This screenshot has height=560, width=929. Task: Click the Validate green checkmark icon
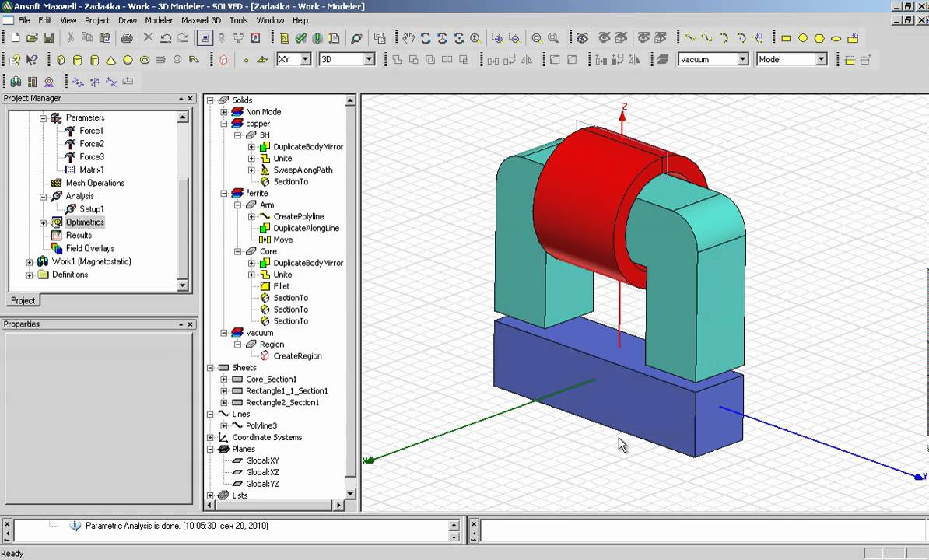coord(301,38)
